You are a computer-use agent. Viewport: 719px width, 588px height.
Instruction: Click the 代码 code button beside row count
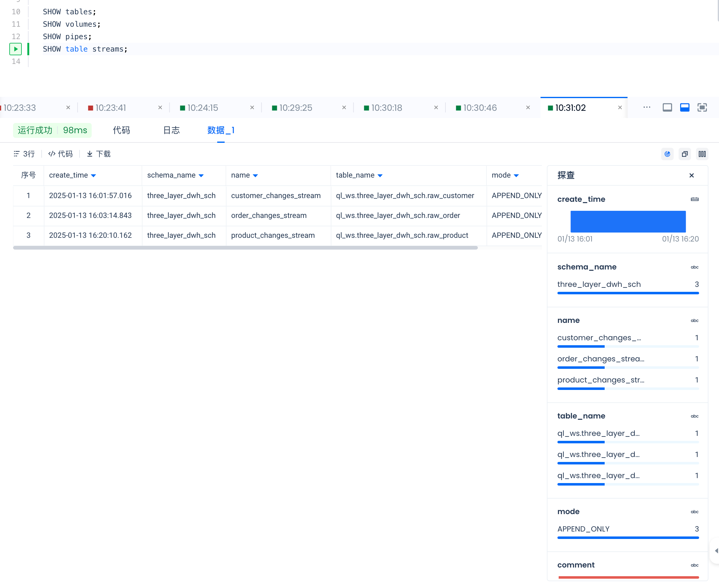click(x=60, y=154)
